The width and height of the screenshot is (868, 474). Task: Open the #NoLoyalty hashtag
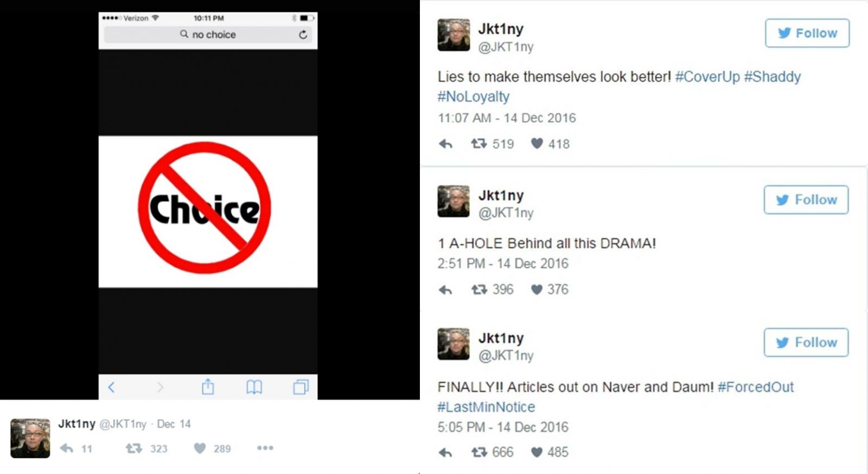click(474, 97)
